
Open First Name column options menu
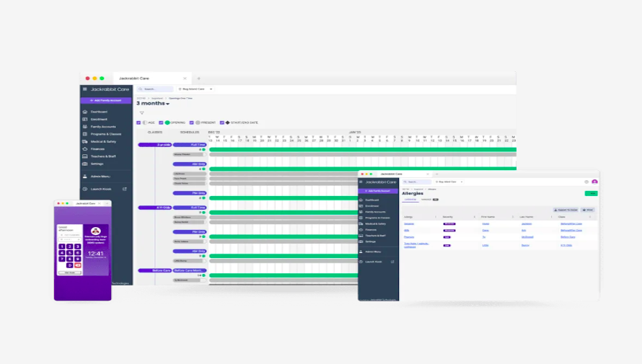pos(513,217)
